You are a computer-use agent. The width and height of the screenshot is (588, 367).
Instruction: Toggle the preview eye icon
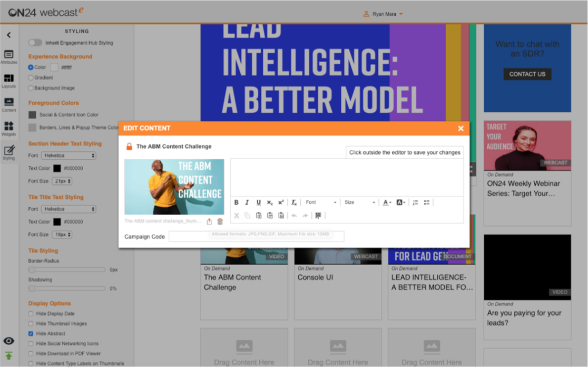(8, 341)
